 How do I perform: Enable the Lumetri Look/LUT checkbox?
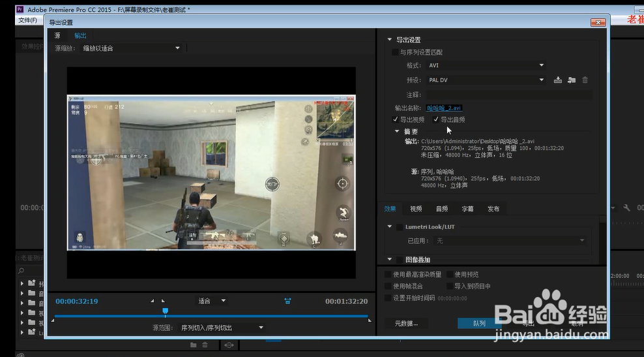(399, 226)
